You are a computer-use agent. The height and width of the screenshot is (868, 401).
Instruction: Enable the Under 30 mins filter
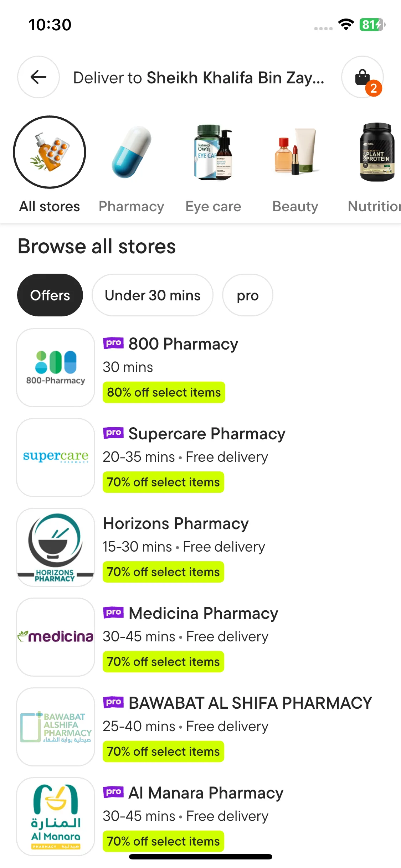pos(153,295)
